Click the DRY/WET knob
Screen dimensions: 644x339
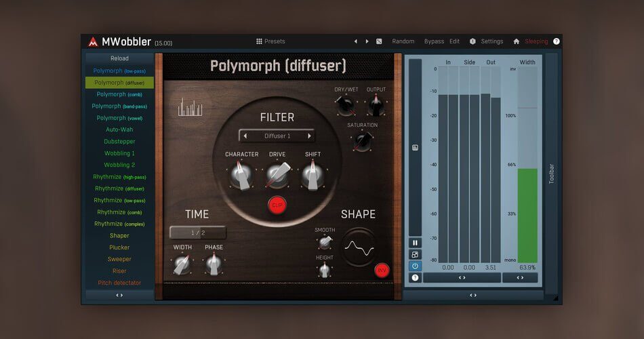(x=345, y=105)
